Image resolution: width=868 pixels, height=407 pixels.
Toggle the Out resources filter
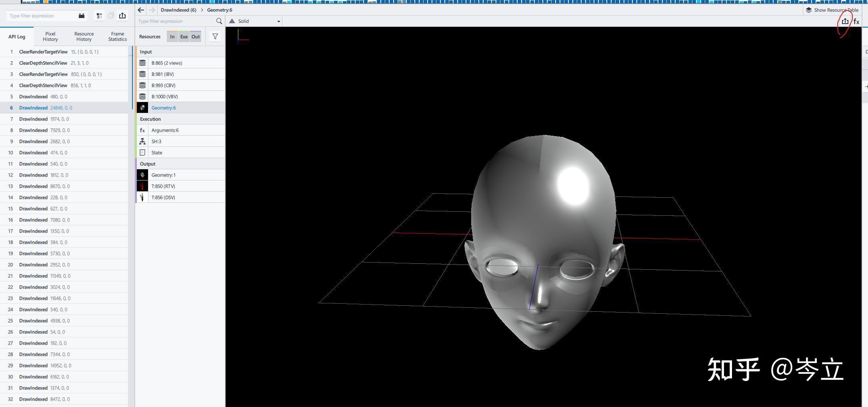coord(196,36)
